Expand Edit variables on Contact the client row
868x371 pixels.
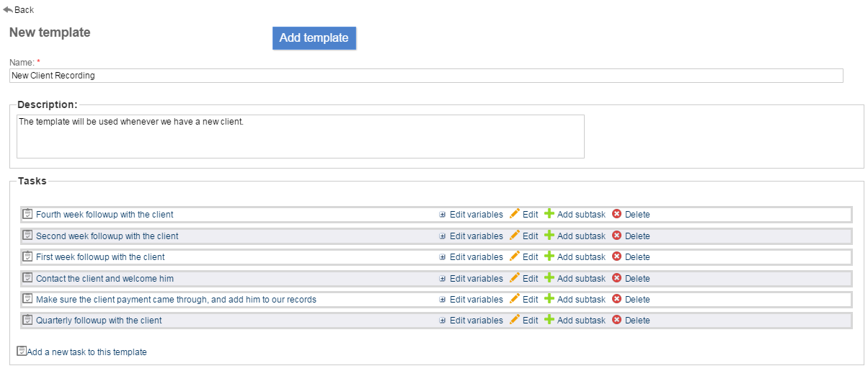443,279
